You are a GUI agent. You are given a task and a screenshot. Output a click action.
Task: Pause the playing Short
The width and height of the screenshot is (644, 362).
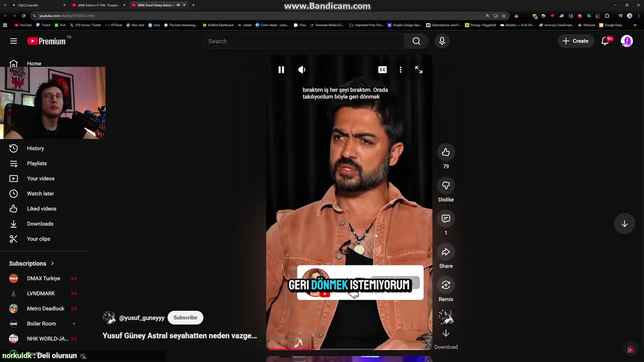click(x=281, y=70)
